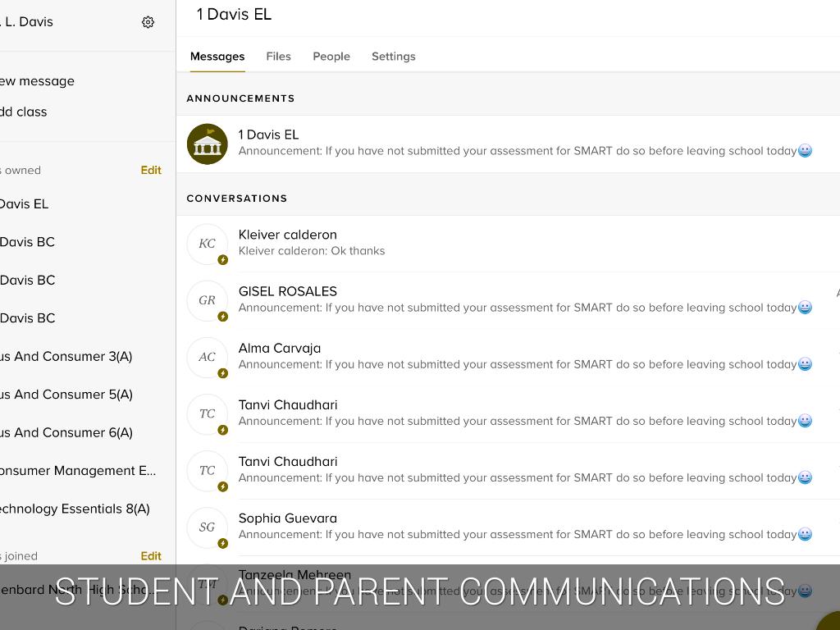Switch to the People tab
840x630 pixels.
(331, 57)
